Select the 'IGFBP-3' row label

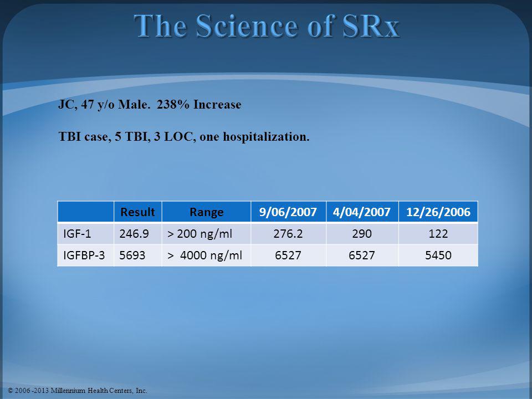(x=84, y=255)
